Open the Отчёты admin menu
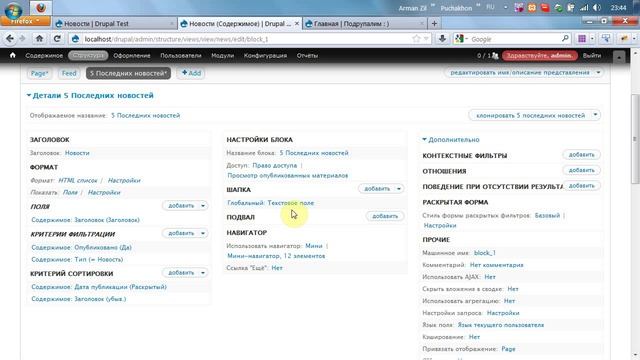The image size is (640, 360). click(x=307, y=56)
